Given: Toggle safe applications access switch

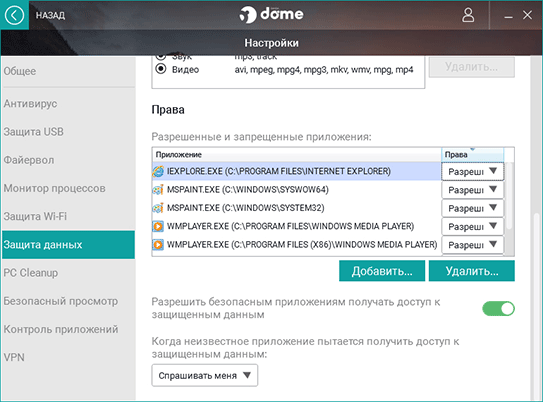Looking at the screenshot, I should coord(498,309).
